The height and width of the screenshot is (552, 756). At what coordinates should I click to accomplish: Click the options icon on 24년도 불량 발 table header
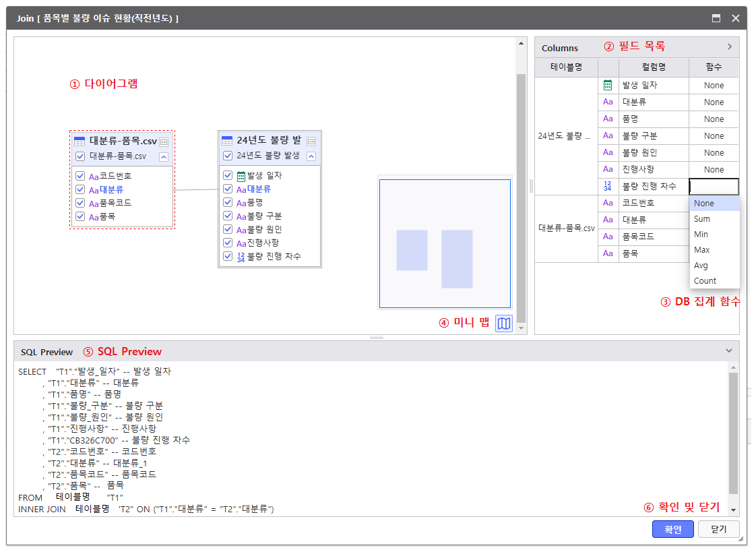pyautogui.click(x=311, y=142)
